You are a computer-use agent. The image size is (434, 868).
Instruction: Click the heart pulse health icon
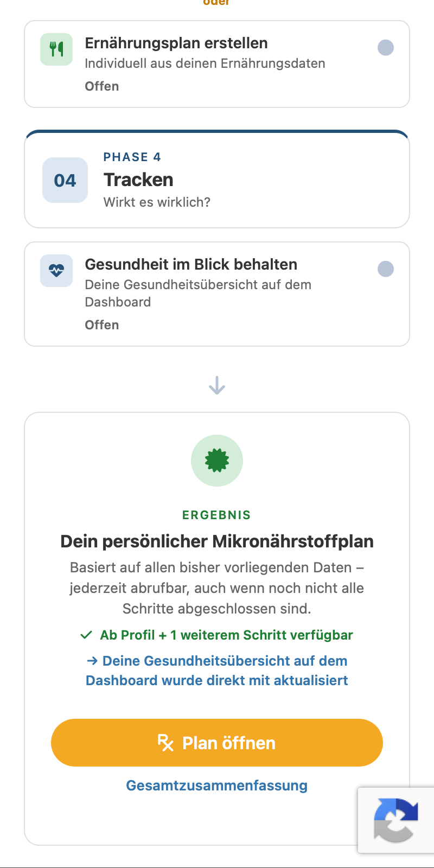point(56,271)
